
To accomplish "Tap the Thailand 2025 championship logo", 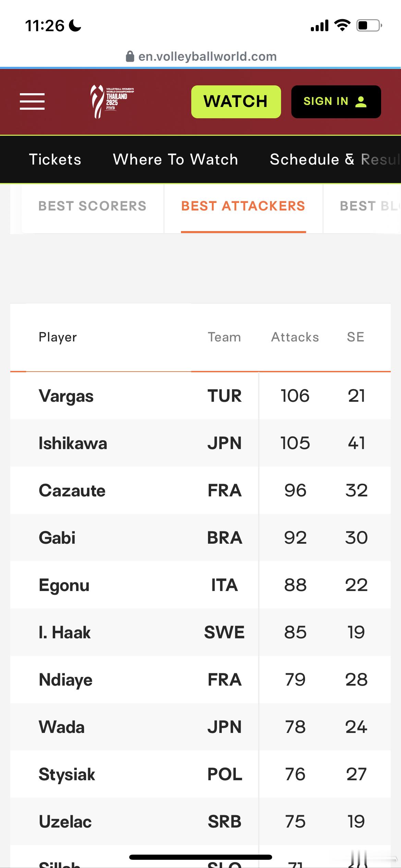I will coord(112,101).
